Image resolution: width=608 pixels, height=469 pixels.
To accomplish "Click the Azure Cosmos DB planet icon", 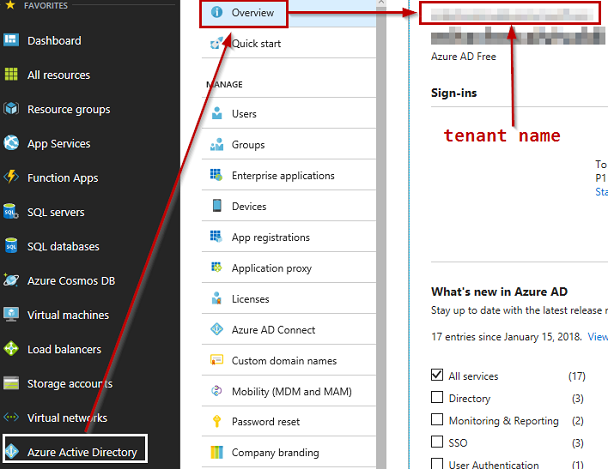I will [11, 280].
